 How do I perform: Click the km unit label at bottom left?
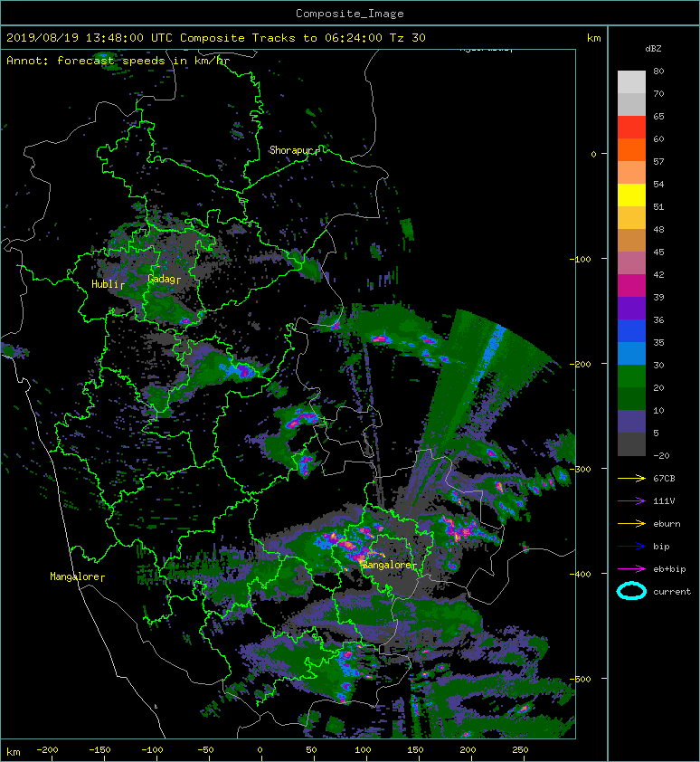tap(14, 752)
